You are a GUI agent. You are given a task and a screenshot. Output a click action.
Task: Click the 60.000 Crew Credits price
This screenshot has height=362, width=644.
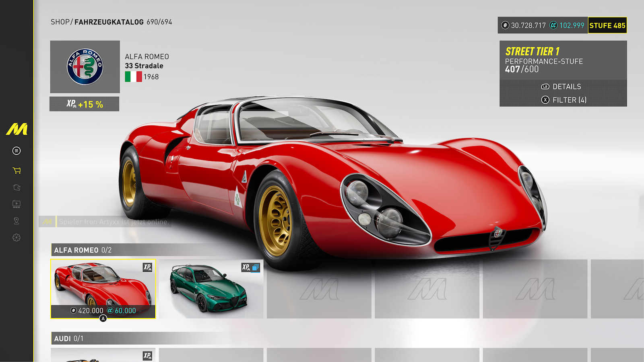click(x=126, y=311)
